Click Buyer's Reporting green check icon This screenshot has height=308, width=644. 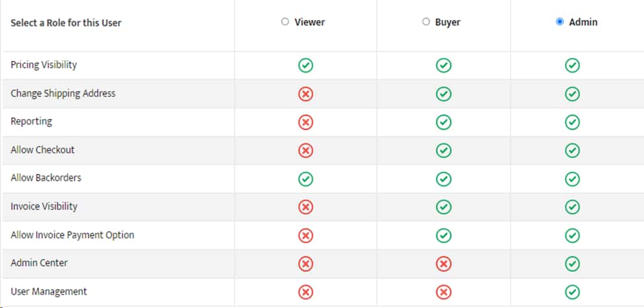click(x=444, y=122)
